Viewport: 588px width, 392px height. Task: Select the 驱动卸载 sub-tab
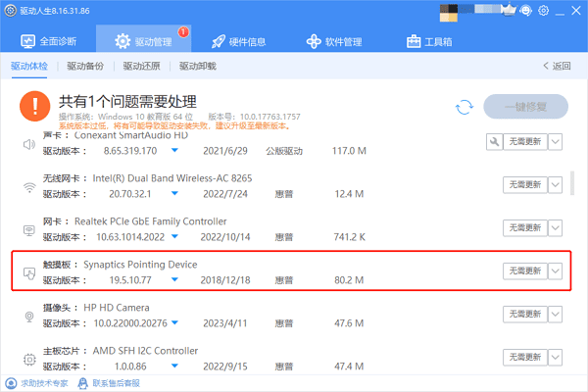(x=198, y=66)
